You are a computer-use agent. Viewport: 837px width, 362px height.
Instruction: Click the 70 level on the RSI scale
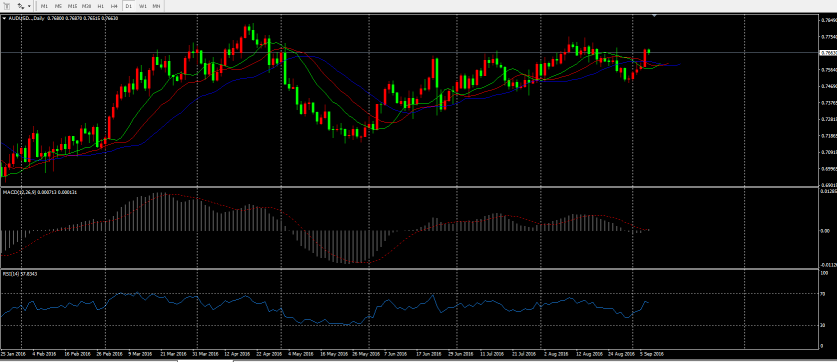click(x=823, y=294)
